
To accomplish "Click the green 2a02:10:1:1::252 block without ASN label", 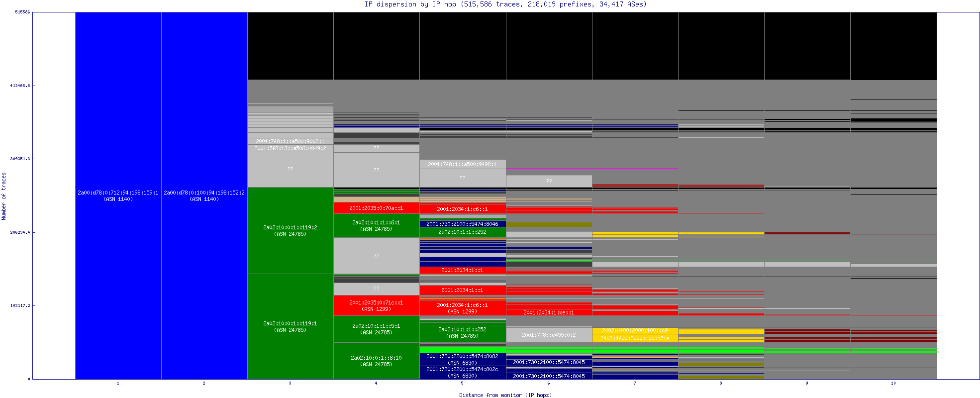I will point(463,232).
